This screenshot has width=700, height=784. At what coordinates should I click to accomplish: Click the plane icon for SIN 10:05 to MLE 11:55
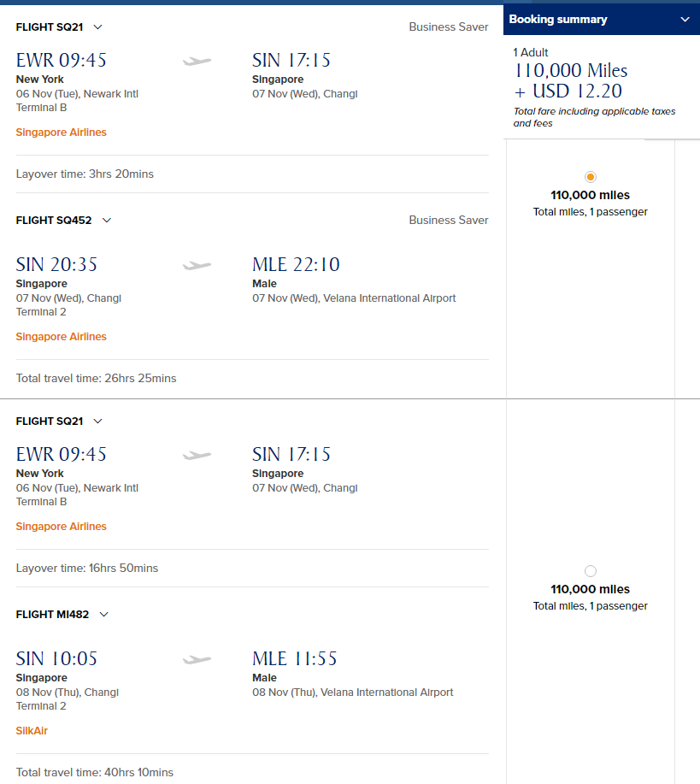(197, 659)
